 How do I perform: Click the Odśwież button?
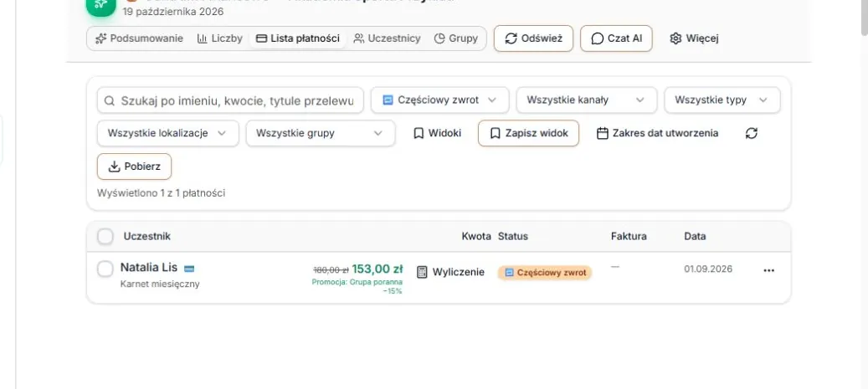[534, 38]
